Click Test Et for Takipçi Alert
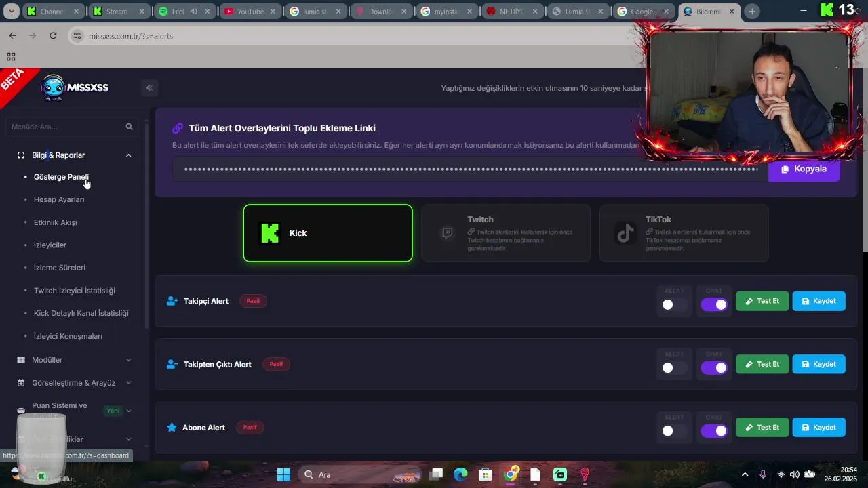The image size is (868, 488). click(x=762, y=301)
